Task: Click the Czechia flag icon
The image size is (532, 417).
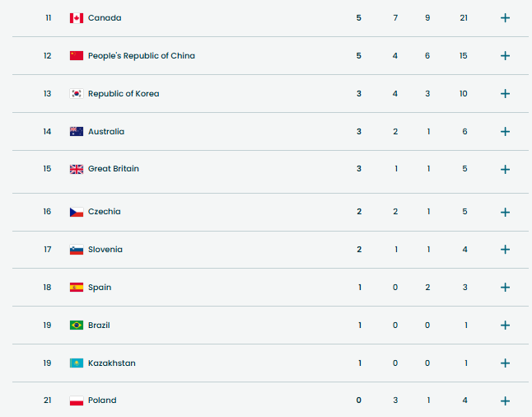Action: coord(77,212)
